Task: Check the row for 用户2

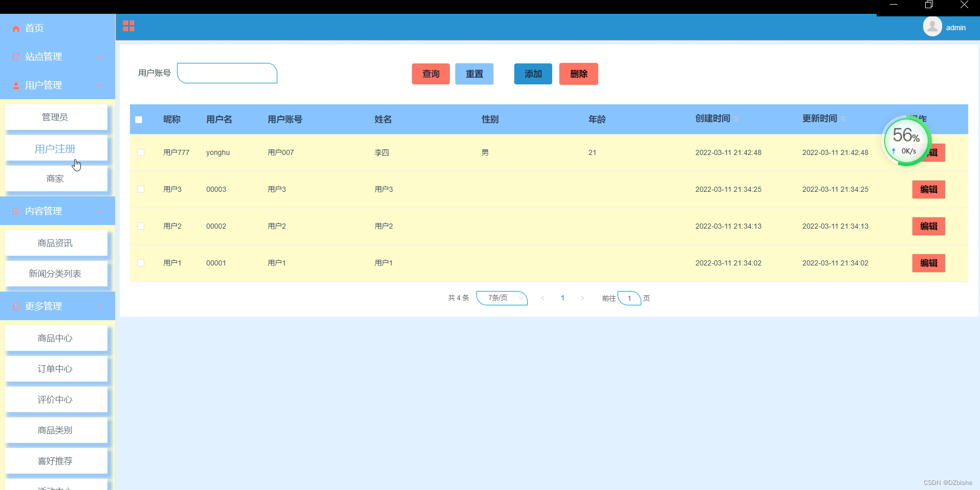Action: pos(141,226)
